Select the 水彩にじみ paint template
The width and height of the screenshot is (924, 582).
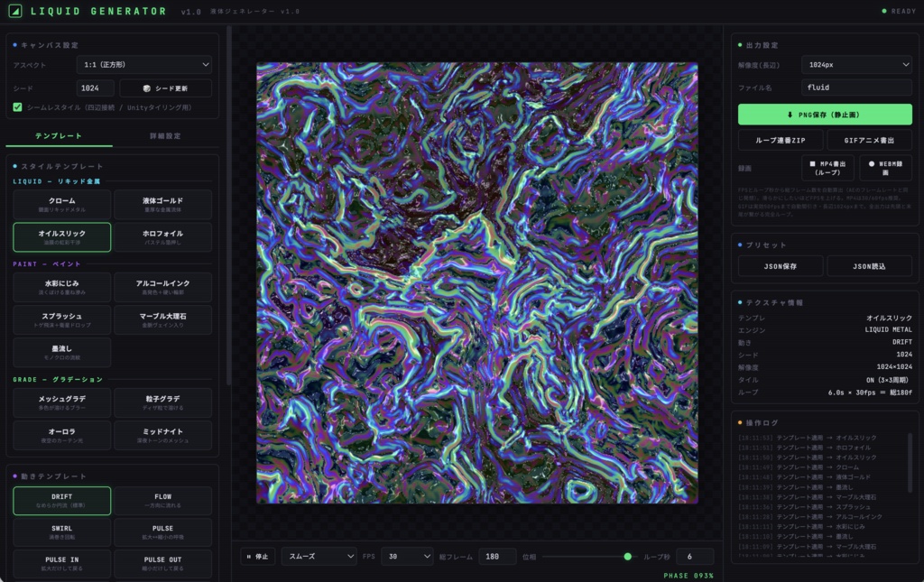tap(62, 287)
